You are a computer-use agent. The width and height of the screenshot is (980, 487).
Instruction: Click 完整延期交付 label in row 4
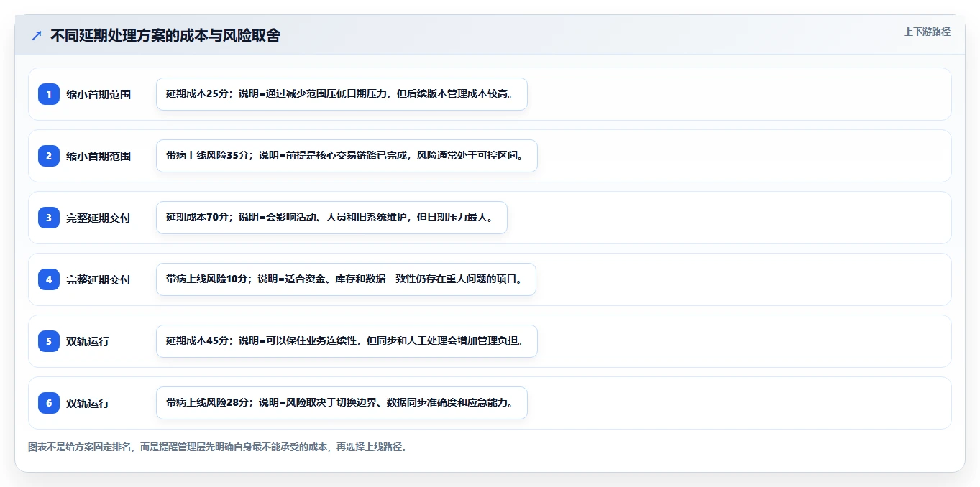99,279
